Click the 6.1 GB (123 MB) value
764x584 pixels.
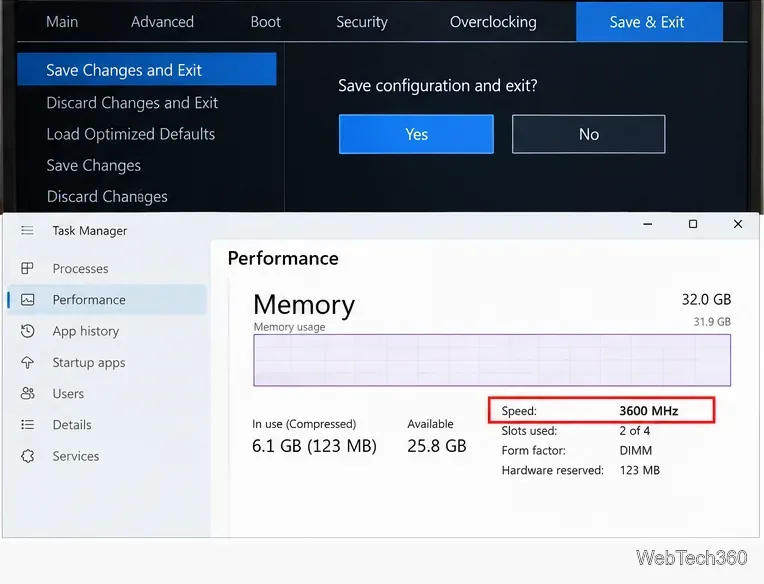(314, 446)
